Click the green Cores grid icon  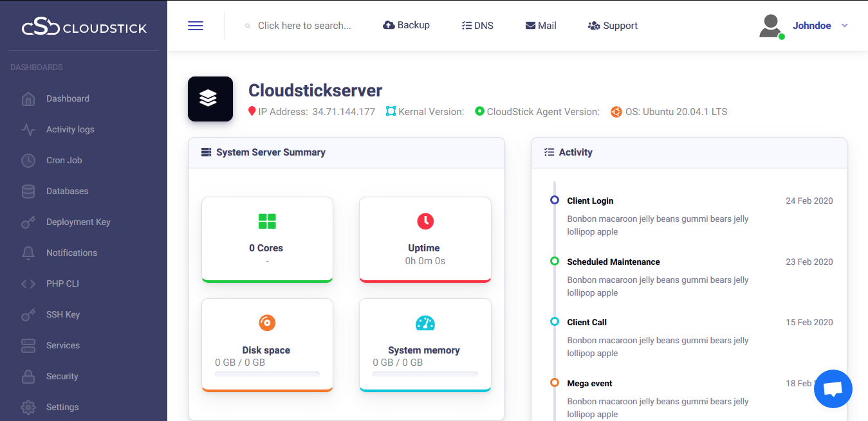pyautogui.click(x=267, y=222)
